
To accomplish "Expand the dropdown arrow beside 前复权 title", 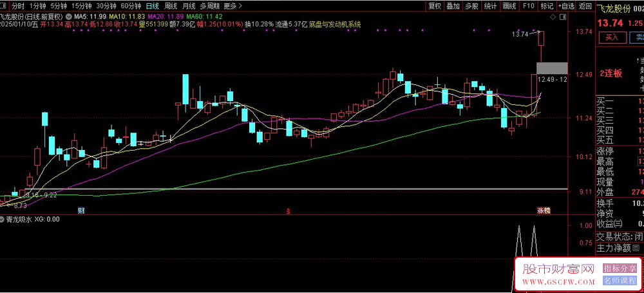I will click(x=68, y=17).
